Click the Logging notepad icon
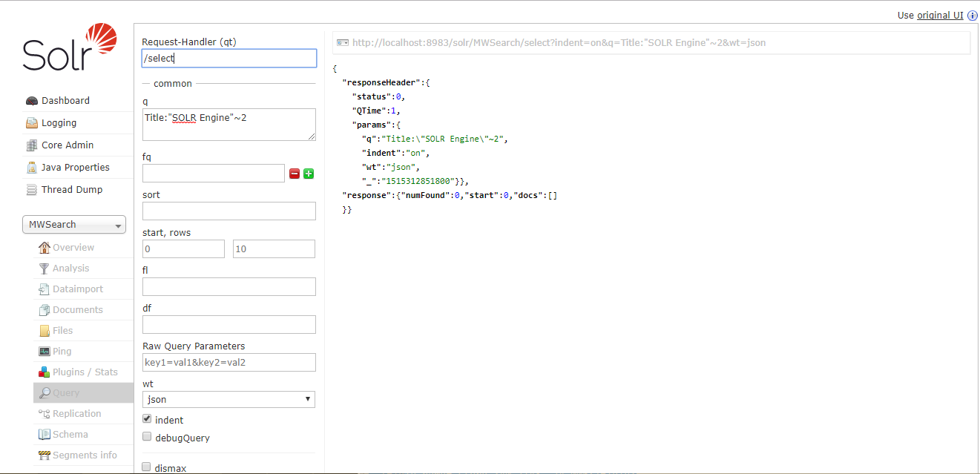980x474 pixels. pyautogui.click(x=31, y=123)
